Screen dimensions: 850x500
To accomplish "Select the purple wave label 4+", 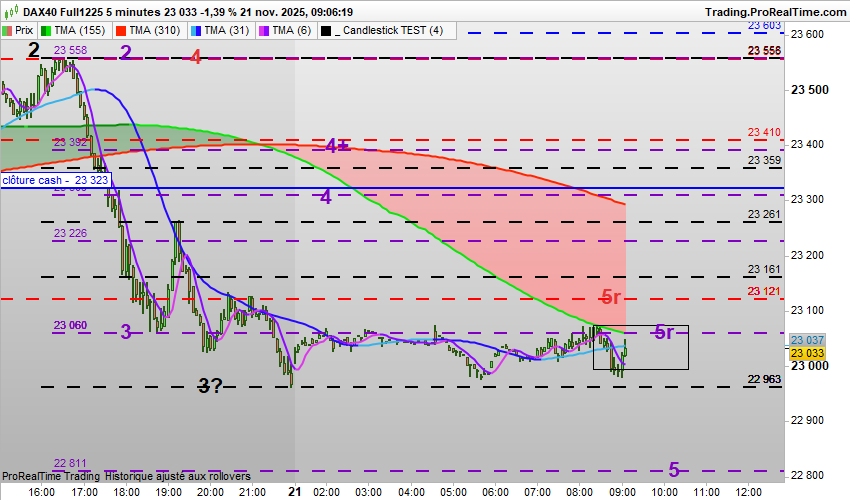I will (337, 145).
